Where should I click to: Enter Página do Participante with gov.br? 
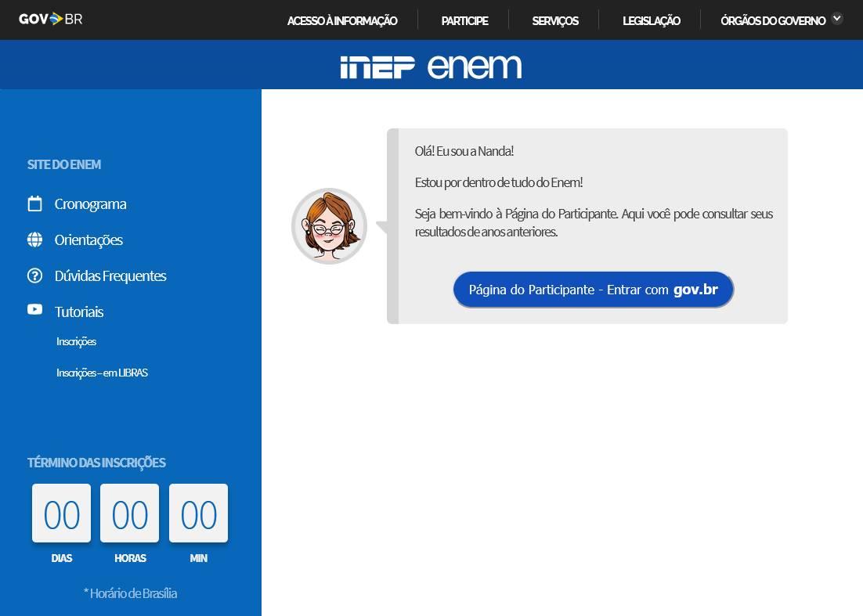[x=594, y=290]
